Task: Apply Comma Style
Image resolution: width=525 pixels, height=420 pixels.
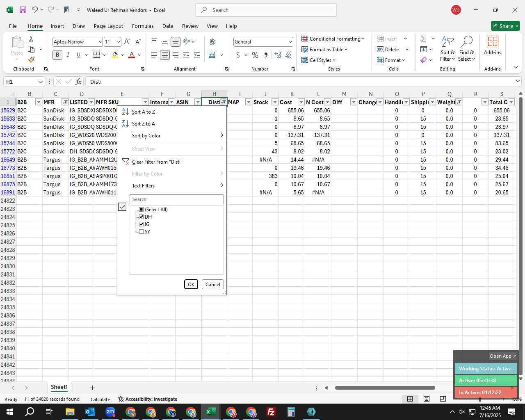Action: pyautogui.click(x=266, y=55)
